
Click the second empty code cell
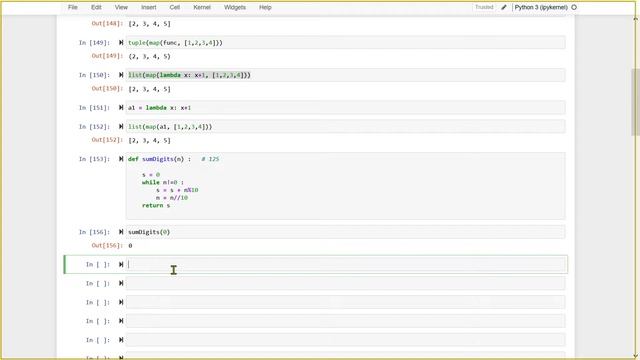pos(345,283)
